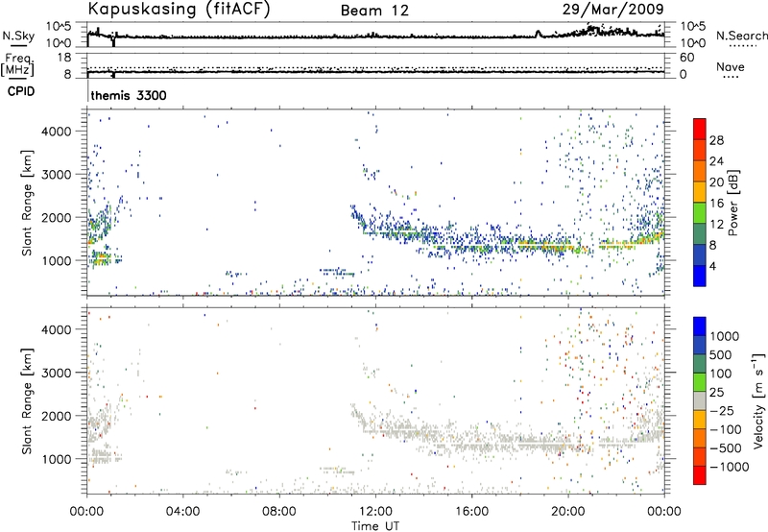
Task: Click the themis 3300 mode text
Action: 129,95
